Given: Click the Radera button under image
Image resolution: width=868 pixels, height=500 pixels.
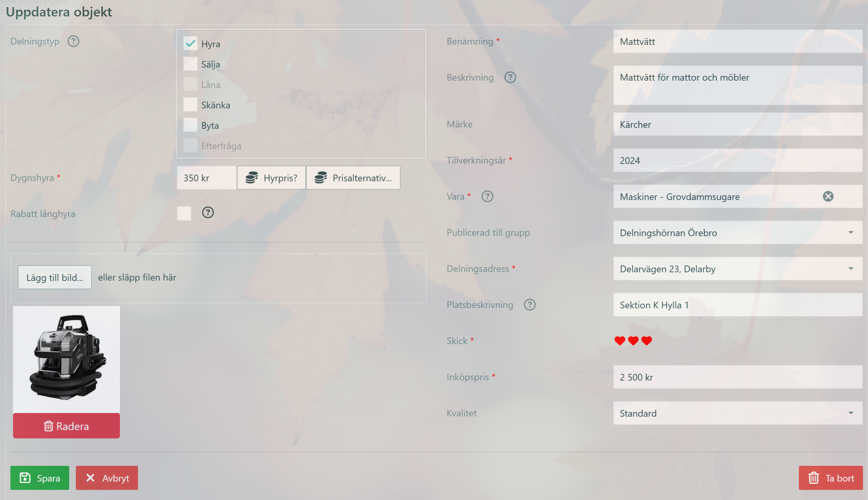Looking at the screenshot, I should [66, 426].
